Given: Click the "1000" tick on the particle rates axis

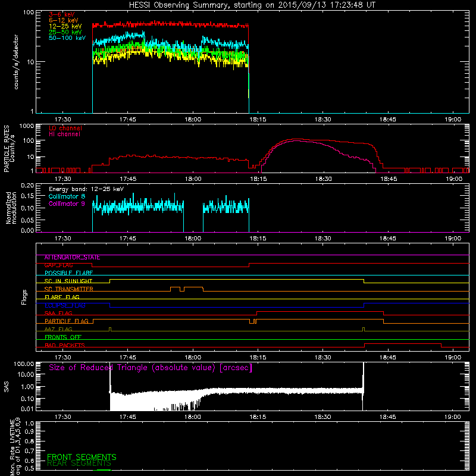Looking at the screenshot, I should point(27,126).
